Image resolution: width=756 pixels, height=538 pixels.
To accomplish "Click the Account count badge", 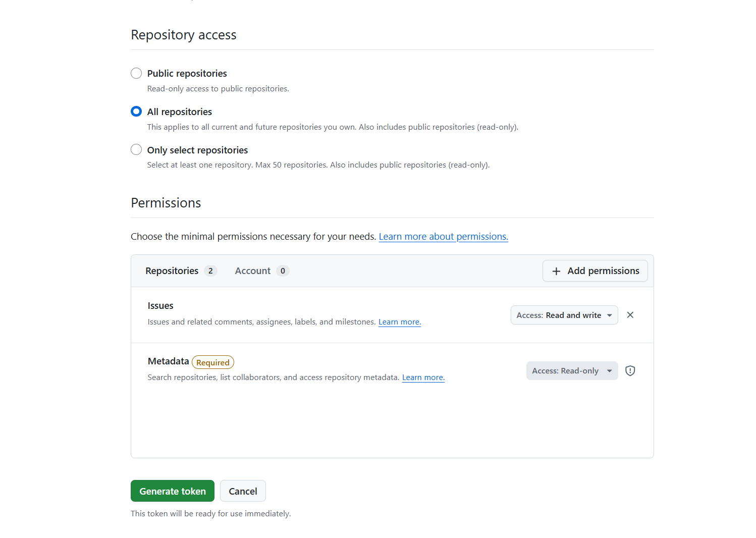I will click(283, 271).
